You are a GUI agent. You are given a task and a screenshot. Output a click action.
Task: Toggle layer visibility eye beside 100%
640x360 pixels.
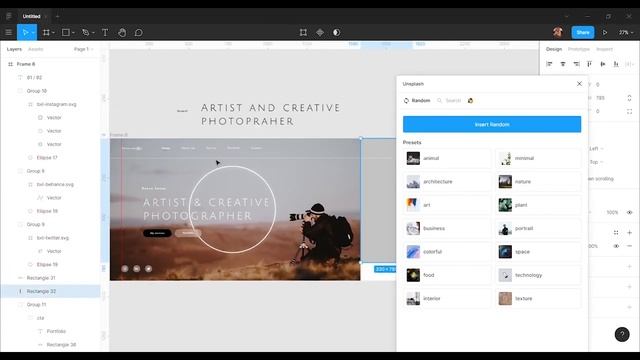click(x=629, y=212)
